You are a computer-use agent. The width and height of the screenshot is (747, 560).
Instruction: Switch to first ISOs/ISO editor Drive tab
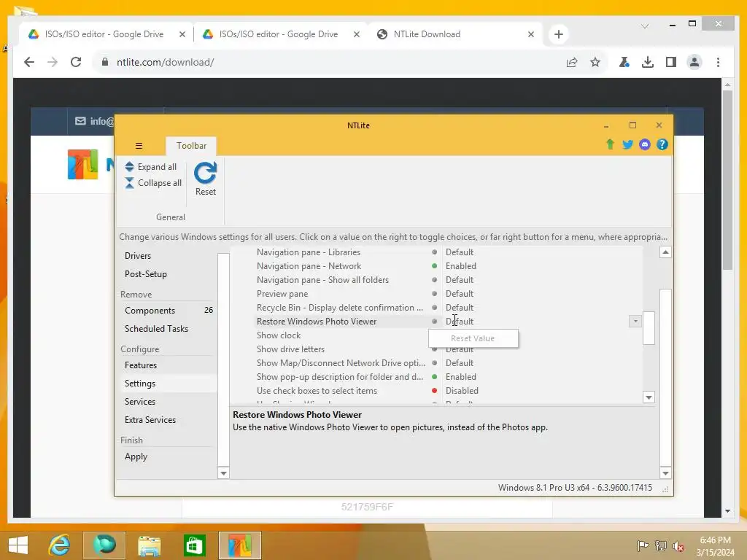tap(105, 34)
